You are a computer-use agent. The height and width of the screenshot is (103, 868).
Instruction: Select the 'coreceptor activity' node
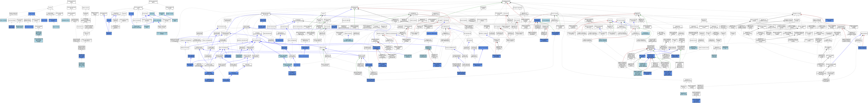tap(66, 20)
